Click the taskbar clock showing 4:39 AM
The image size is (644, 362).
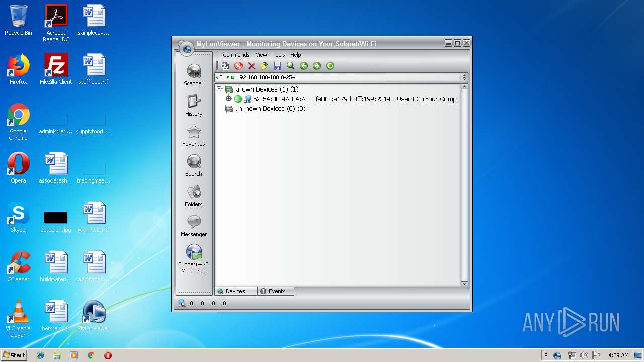click(618, 355)
